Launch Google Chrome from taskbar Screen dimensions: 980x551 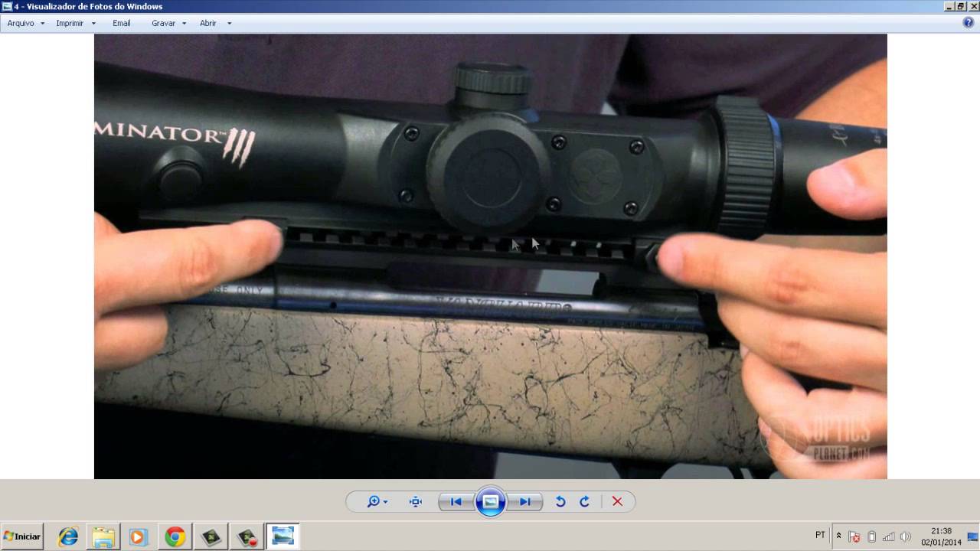[175, 536]
